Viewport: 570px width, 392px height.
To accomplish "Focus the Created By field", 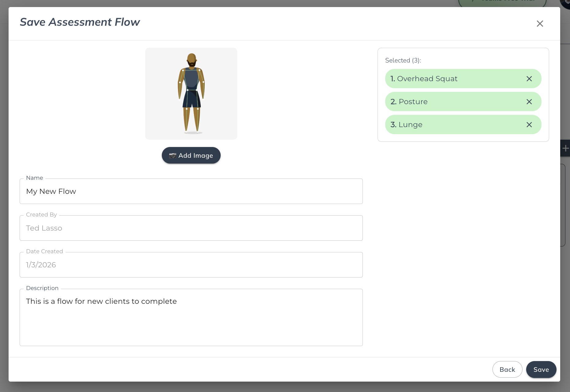I will pyautogui.click(x=191, y=228).
